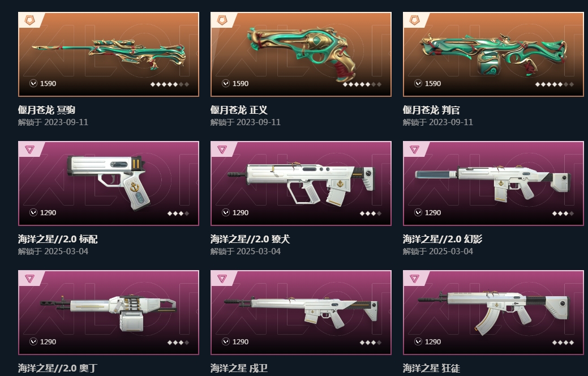
Task: Click the pink tier badge on 海洋之星 戍卫
Action: tap(222, 279)
